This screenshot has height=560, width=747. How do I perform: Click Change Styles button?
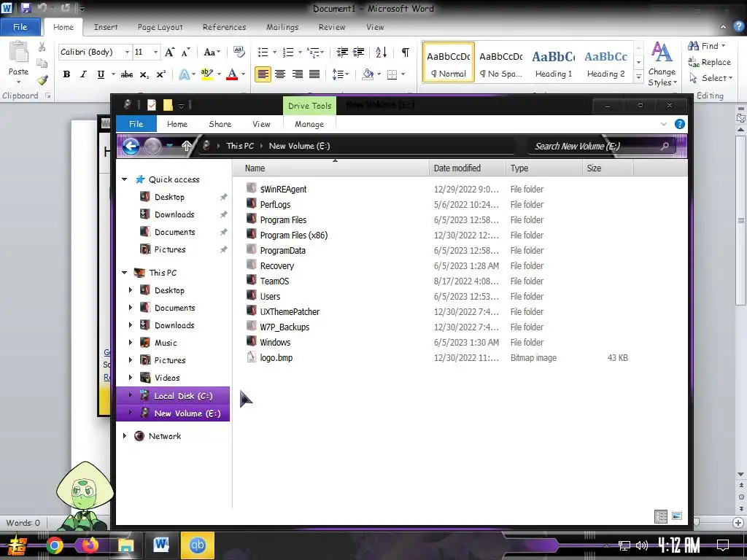point(662,63)
